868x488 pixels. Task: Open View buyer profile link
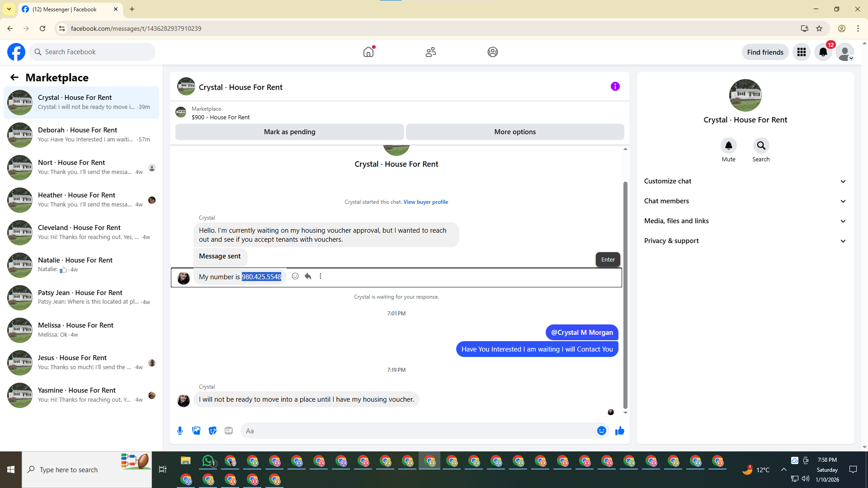(x=425, y=202)
